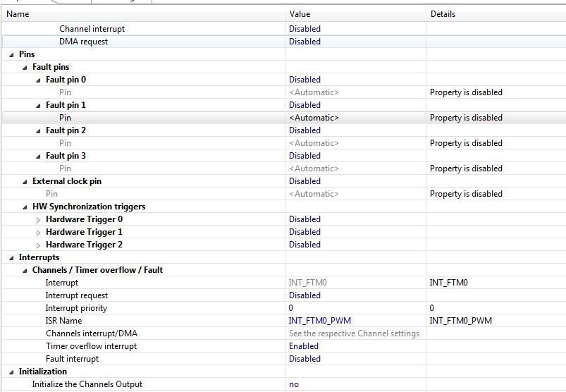The height and width of the screenshot is (392, 566).
Task: Toggle DMA request Disabled value
Action: [x=304, y=42]
